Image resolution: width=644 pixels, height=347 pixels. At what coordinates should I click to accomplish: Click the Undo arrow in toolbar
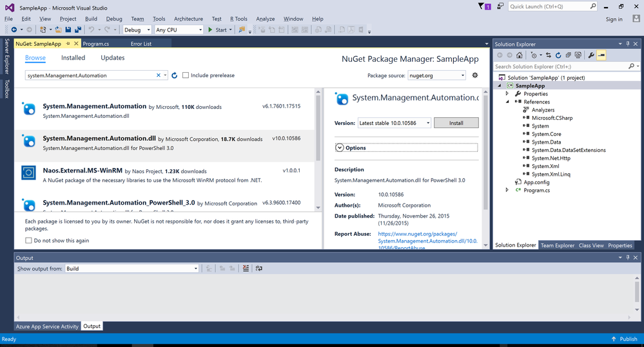[x=91, y=30]
